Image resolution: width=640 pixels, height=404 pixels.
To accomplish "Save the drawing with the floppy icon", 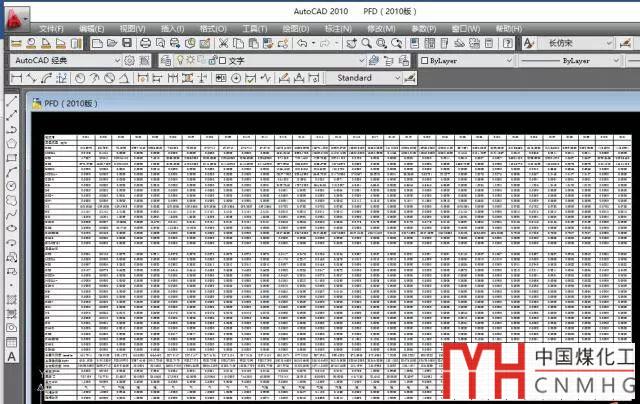I will pos(127,43).
